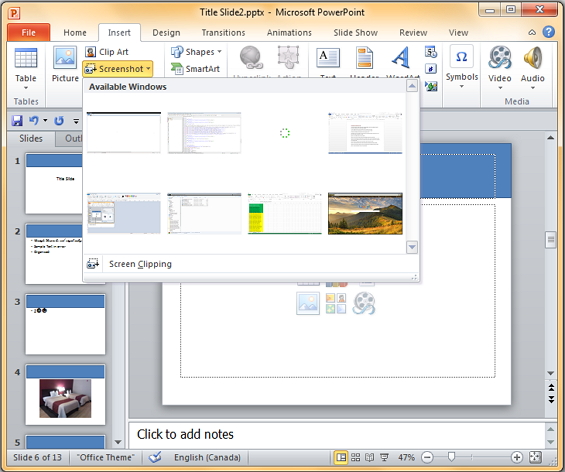Click the 47% zoom level
This screenshot has width=565, height=472.
click(406, 457)
